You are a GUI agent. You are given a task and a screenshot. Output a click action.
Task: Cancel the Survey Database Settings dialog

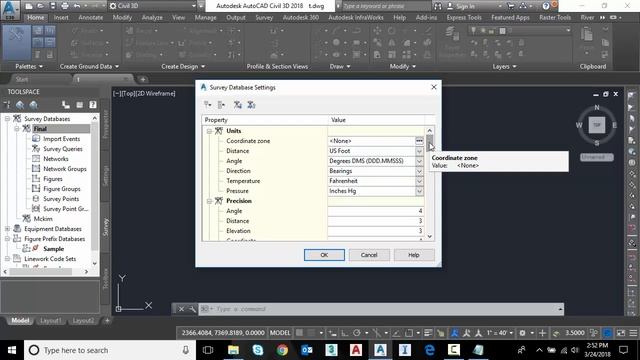pyautogui.click(x=369, y=255)
